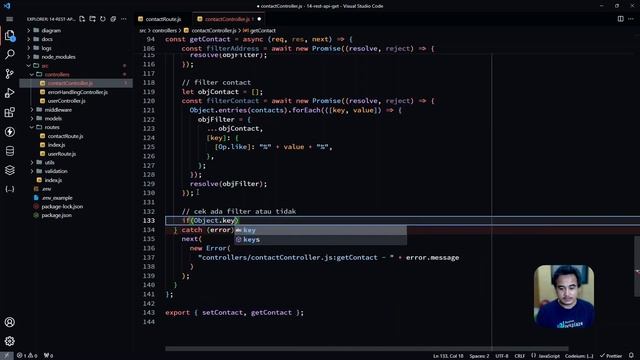Open the Manage gear icon

click(10, 341)
